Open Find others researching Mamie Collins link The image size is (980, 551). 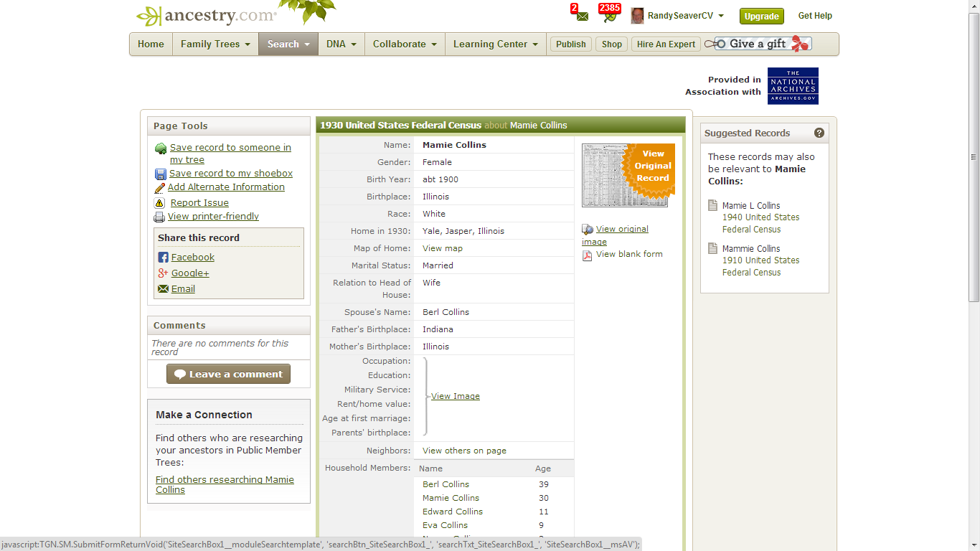[225, 485]
